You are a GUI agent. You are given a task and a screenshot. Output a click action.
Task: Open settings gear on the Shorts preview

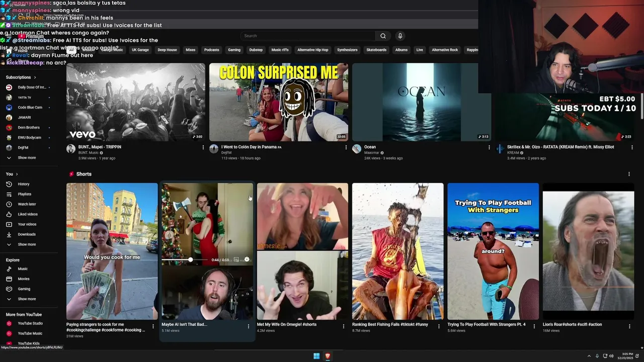[x=247, y=259]
